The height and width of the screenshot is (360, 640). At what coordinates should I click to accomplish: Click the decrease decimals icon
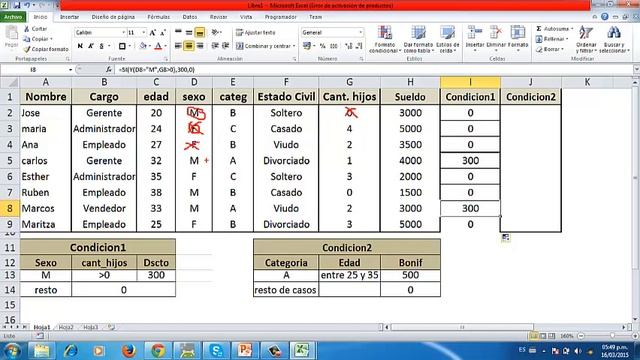click(x=359, y=46)
